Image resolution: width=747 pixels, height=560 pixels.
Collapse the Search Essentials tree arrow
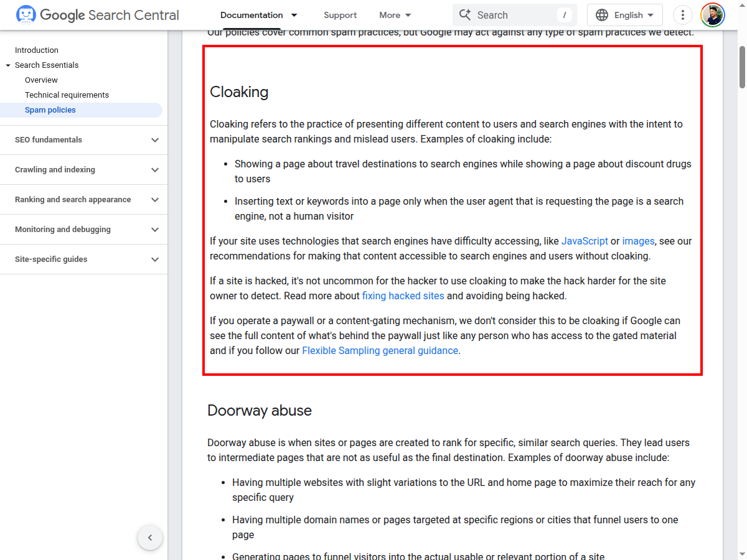tap(8, 65)
